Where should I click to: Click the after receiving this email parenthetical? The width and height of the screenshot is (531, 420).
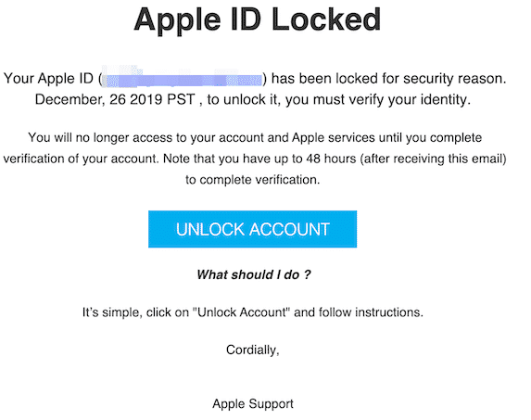tap(433, 159)
